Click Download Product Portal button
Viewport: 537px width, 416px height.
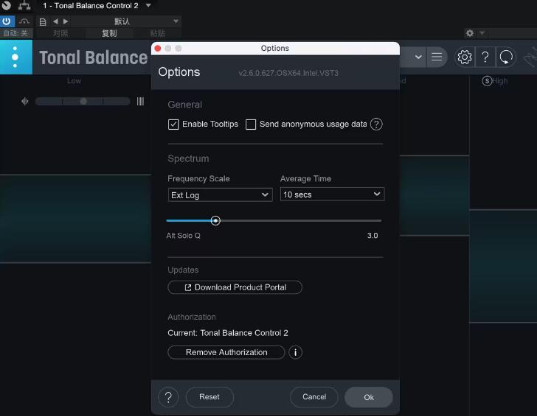point(235,287)
